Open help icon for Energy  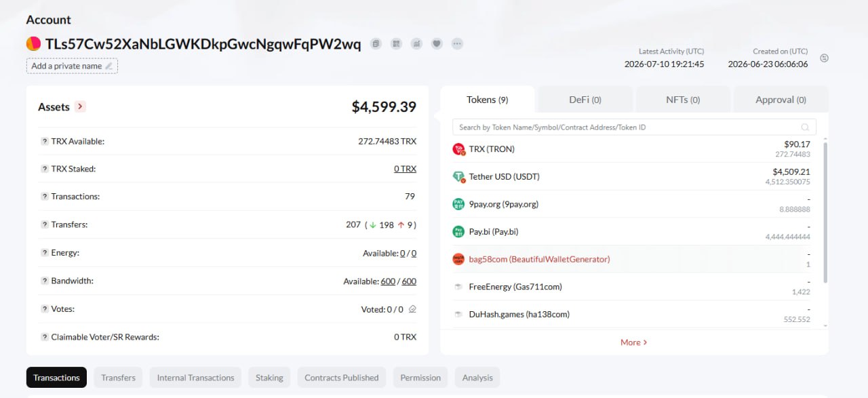[44, 253]
